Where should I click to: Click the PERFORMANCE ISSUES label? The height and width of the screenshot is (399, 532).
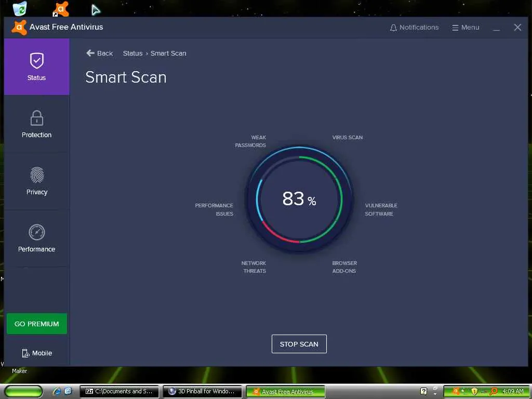pyautogui.click(x=214, y=210)
